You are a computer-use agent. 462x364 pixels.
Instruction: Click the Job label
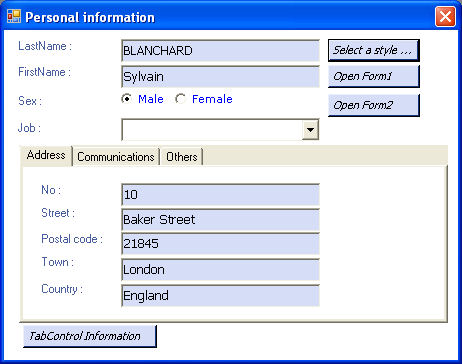[x=29, y=128]
